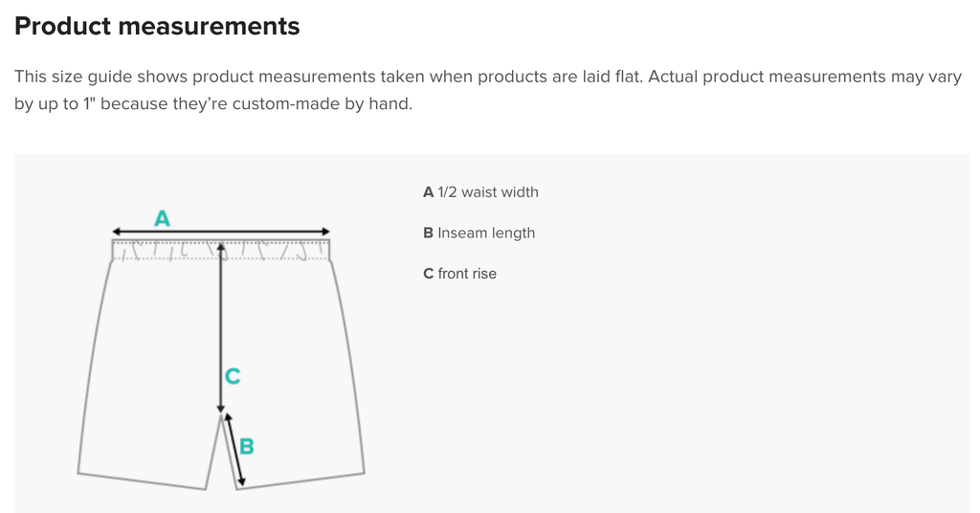Click the crotch point of the shorts
The width and height of the screenshot is (980, 513).
(221, 416)
